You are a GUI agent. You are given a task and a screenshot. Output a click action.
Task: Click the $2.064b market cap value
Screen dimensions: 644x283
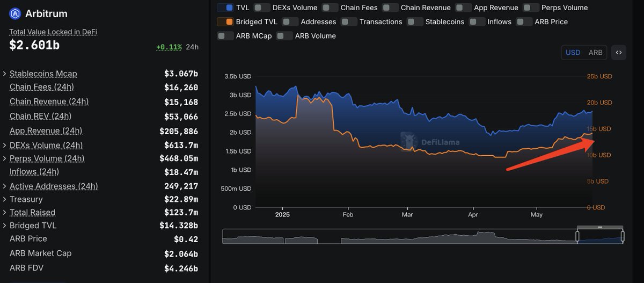pyautogui.click(x=181, y=253)
